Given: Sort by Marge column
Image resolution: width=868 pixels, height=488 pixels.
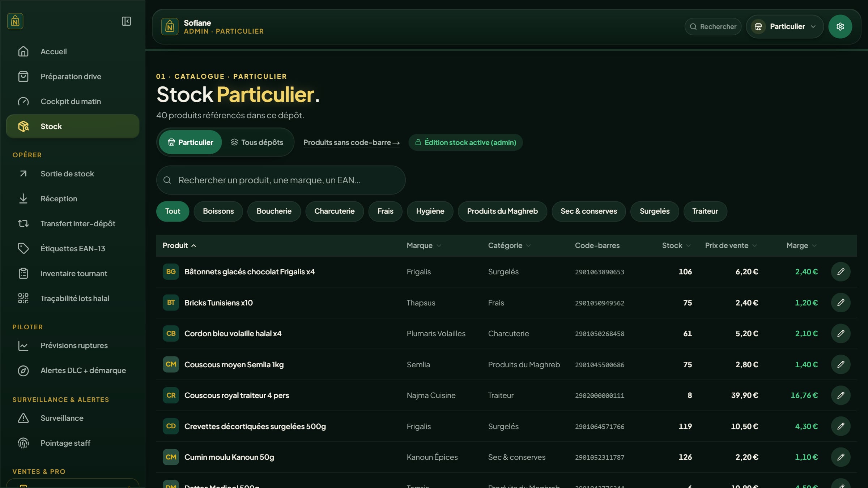Looking at the screenshot, I should 801,245.
